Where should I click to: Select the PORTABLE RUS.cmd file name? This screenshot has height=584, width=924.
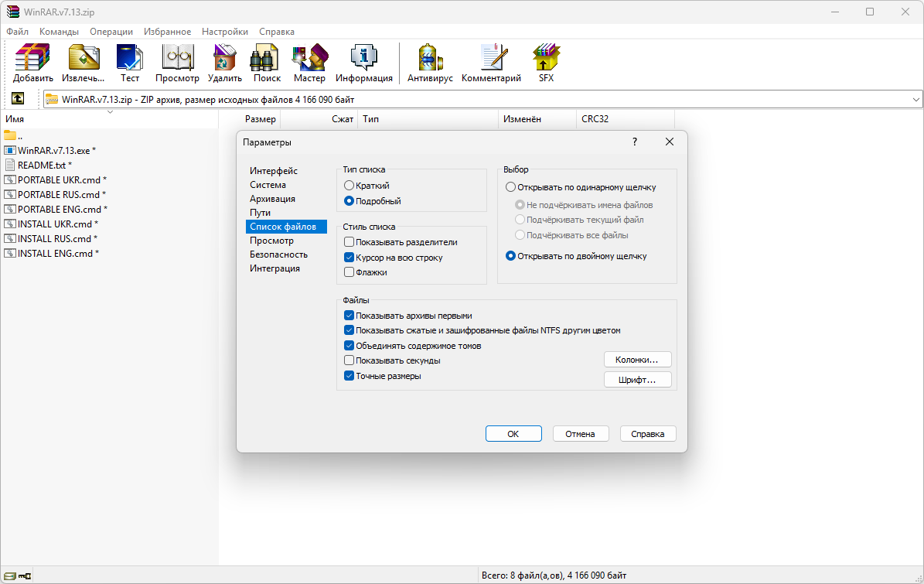[62, 194]
